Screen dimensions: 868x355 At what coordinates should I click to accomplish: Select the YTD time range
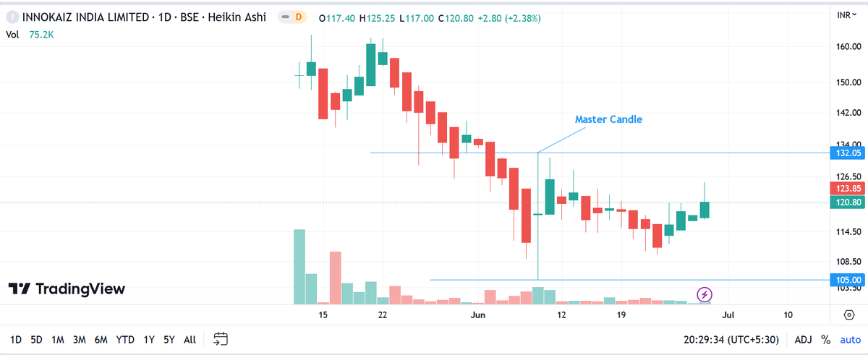(126, 339)
